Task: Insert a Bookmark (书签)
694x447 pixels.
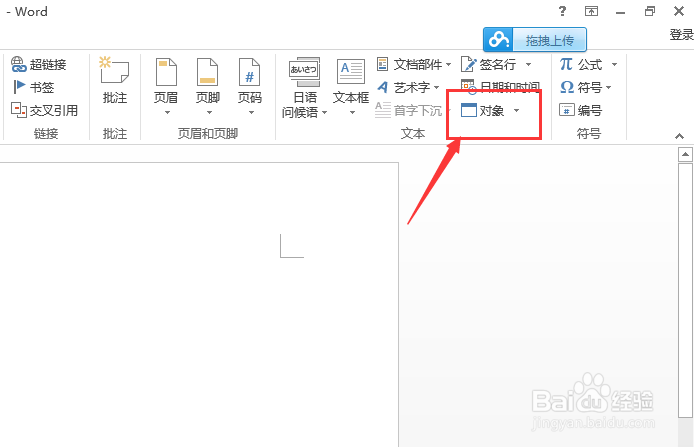Action: 34,87
